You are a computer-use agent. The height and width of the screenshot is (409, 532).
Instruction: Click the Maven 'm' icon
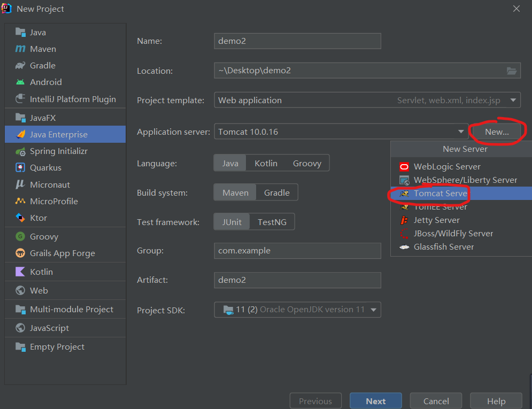[20, 49]
